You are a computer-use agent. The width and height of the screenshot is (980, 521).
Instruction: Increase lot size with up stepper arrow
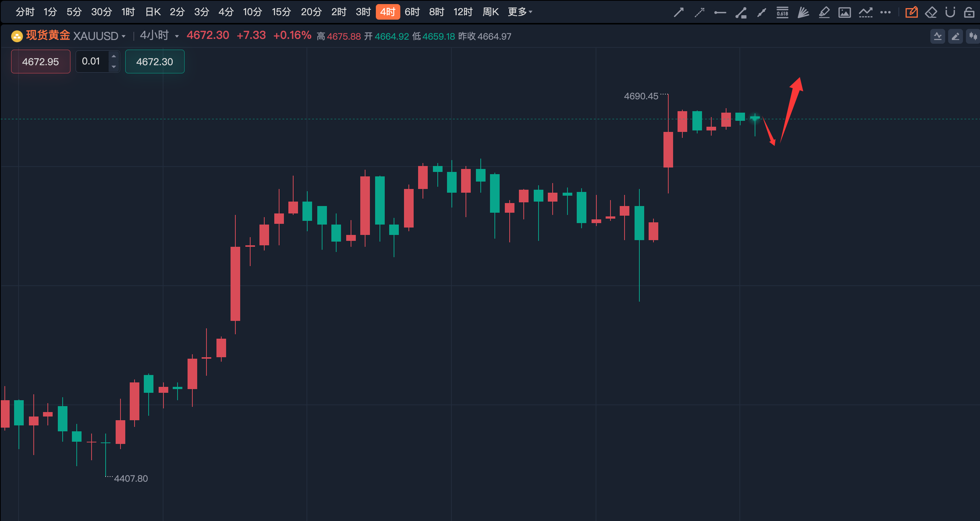click(113, 56)
